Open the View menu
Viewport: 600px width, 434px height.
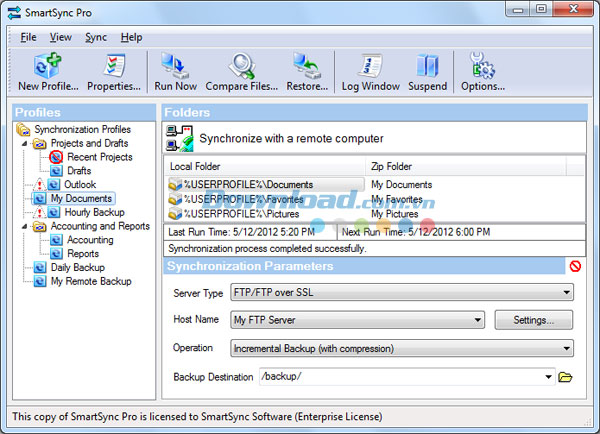tap(60, 37)
